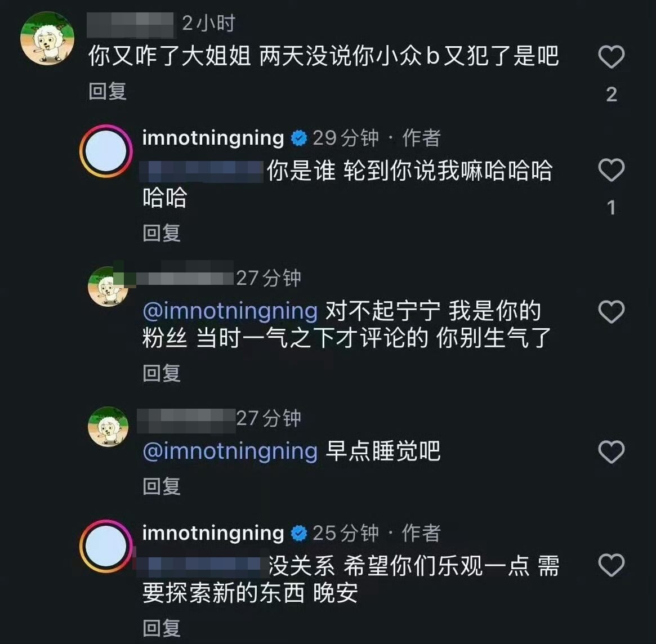The width and height of the screenshot is (656, 644).
Task: Click the like count 1 below the heart
Action: (x=610, y=208)
